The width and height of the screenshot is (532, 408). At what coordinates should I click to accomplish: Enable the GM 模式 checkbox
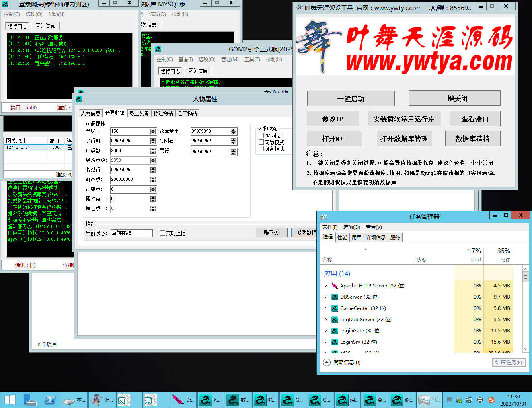261,136
